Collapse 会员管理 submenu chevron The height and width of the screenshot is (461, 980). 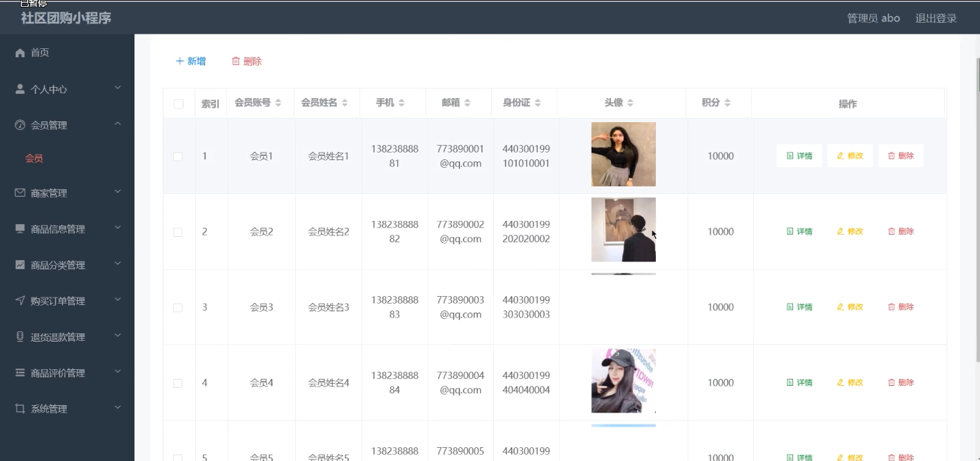(x=117, y=124)
